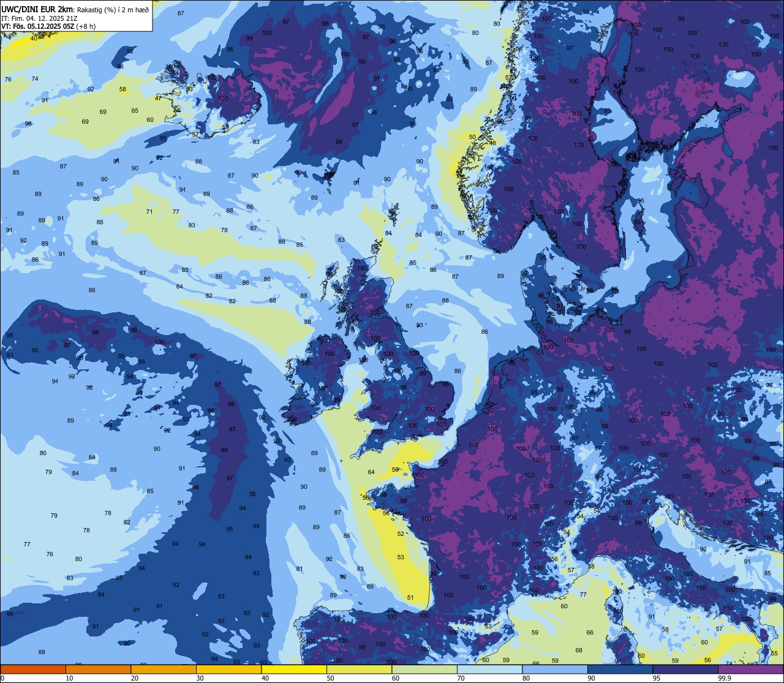
Task: Pick the dark orange 0–10 legend swatch
Action: [33, 669]
